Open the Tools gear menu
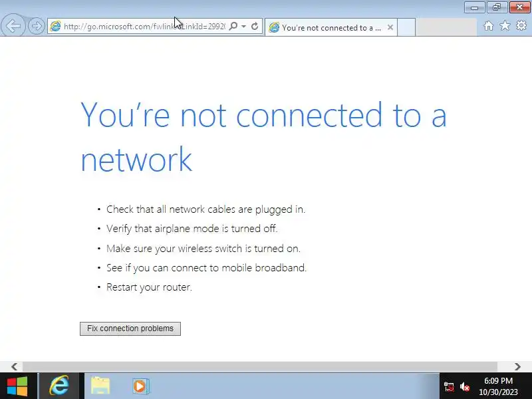 point(521,25)
